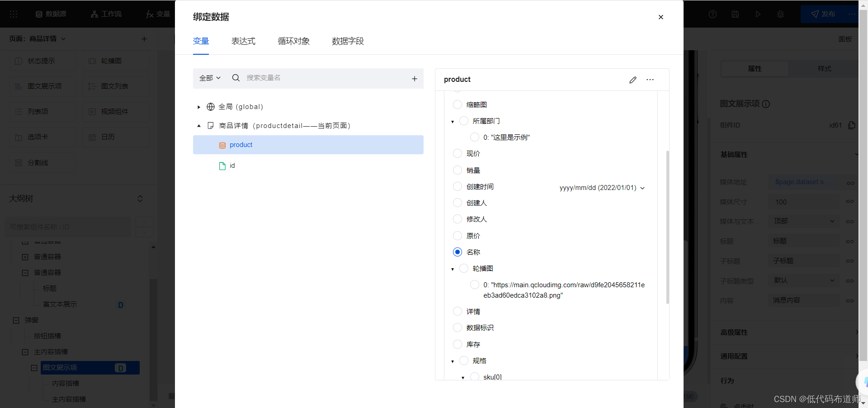Select the 创建时间 radio button
868x408 pixels.
pos(458,186)
